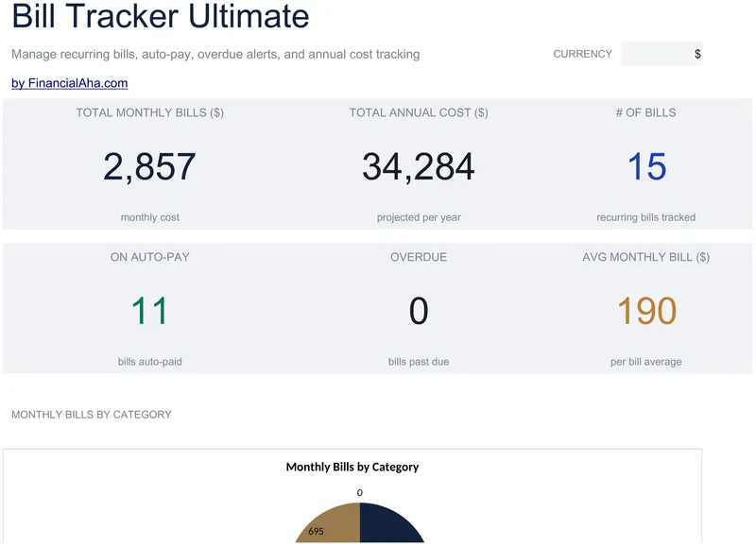Click the blue 15 bills count

click(647, 166)
